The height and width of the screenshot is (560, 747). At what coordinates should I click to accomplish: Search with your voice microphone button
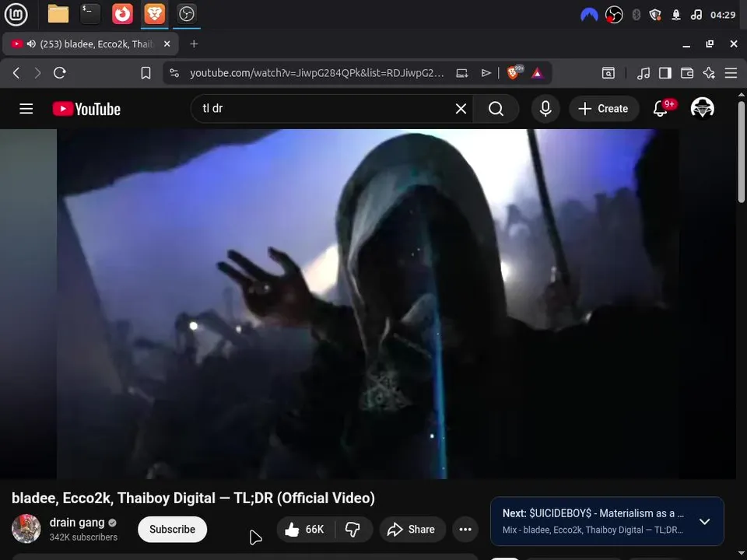(x=545, y=109)
